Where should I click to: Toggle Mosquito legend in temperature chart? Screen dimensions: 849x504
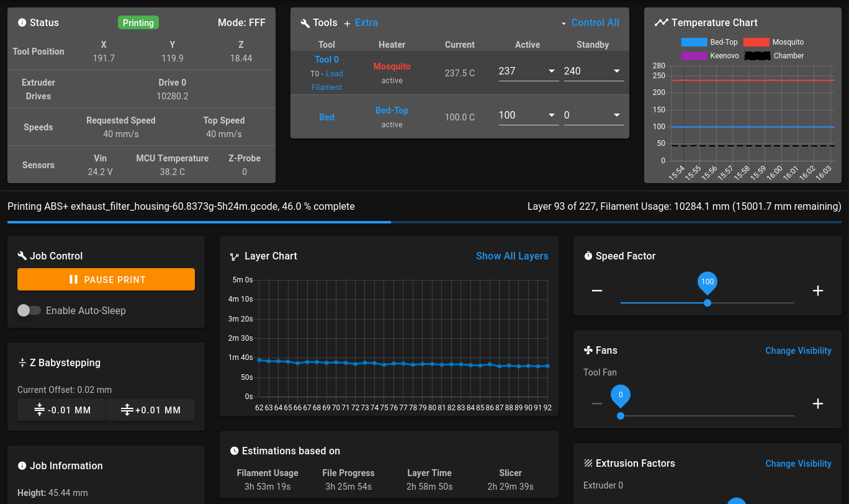(773, 42)
